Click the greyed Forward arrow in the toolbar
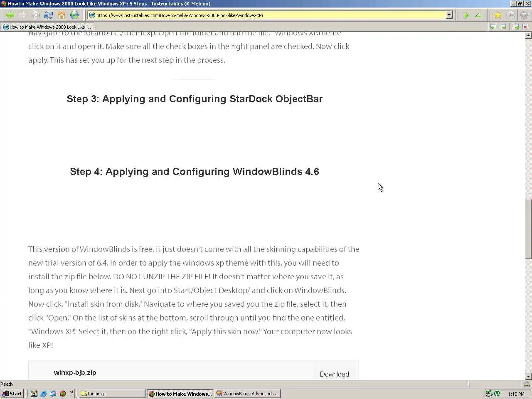 [23, 15]
